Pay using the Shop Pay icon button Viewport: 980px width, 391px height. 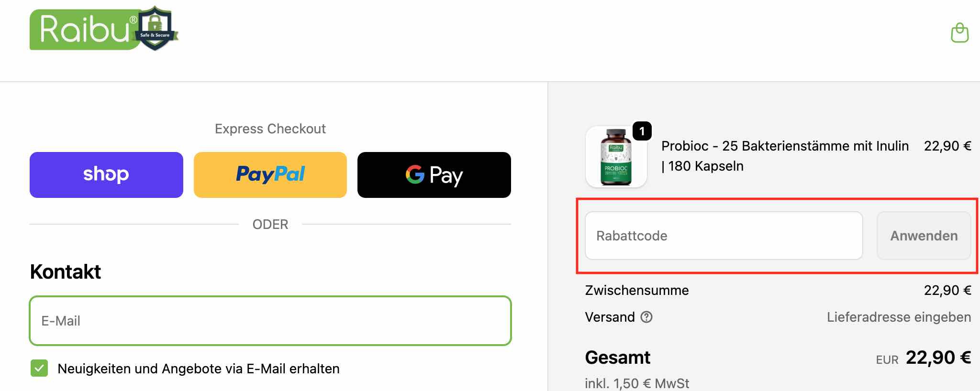click(x=106, y=174)
